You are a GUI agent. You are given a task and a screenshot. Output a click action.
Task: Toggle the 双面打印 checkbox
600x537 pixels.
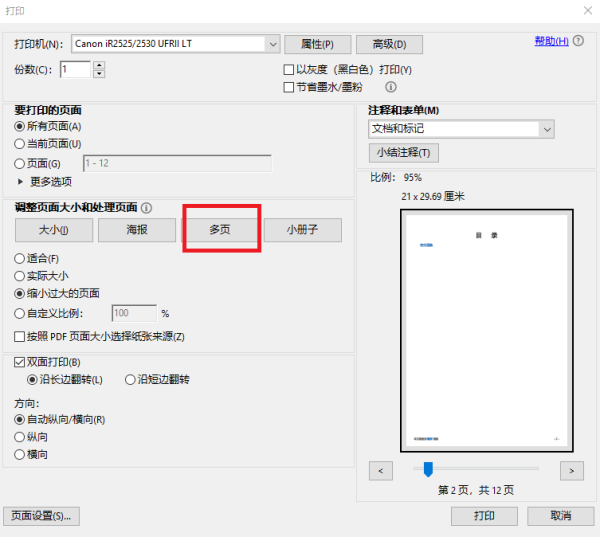[20, 362]
